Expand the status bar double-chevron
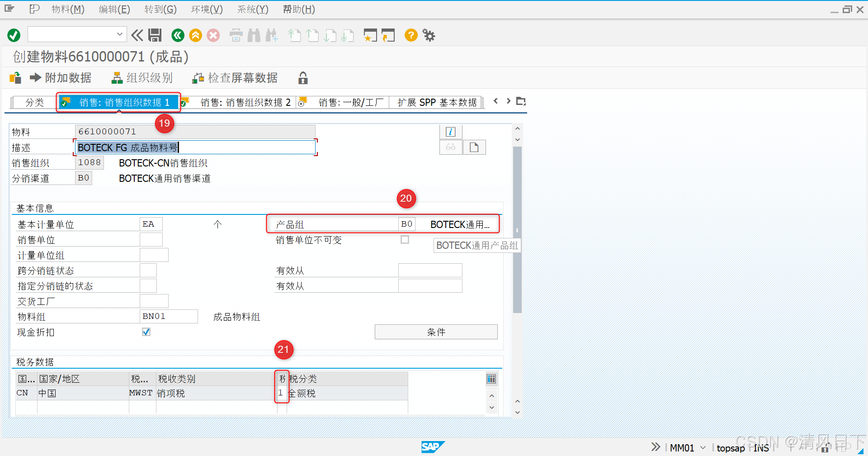Viewport: 868px width, 456px height. tap(656, 447)
